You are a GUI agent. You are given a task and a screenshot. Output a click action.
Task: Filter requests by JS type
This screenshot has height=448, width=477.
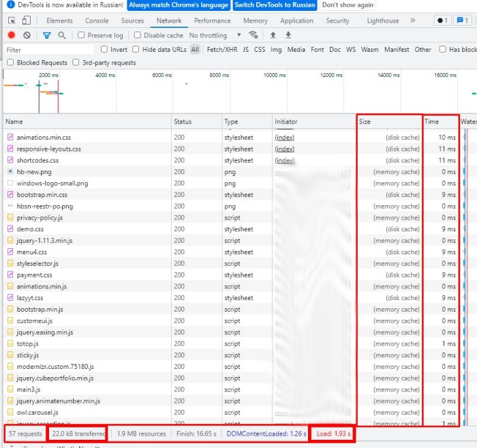246,49
